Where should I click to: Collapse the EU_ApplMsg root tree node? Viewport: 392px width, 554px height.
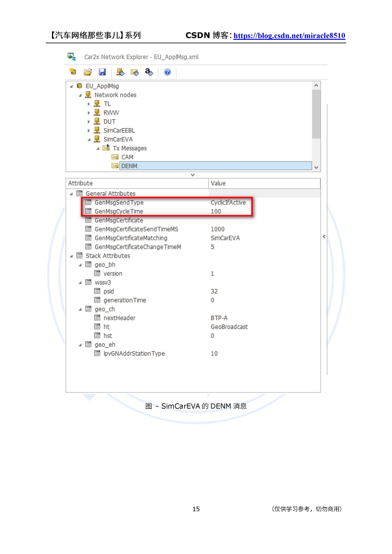(71, 86)
